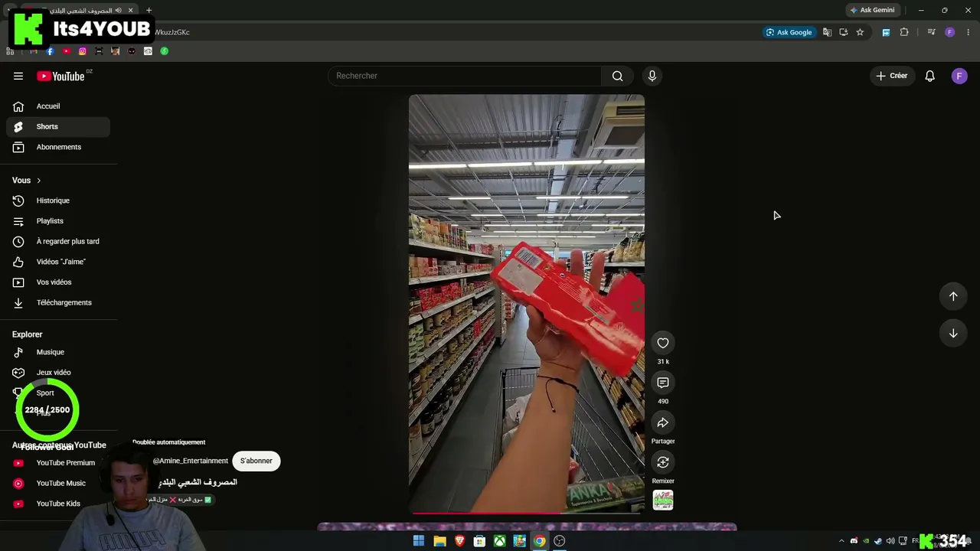Open Musique under Explorer
Image resolution: width=980 pixels, height=551 pixels.
tap(58, 352)
